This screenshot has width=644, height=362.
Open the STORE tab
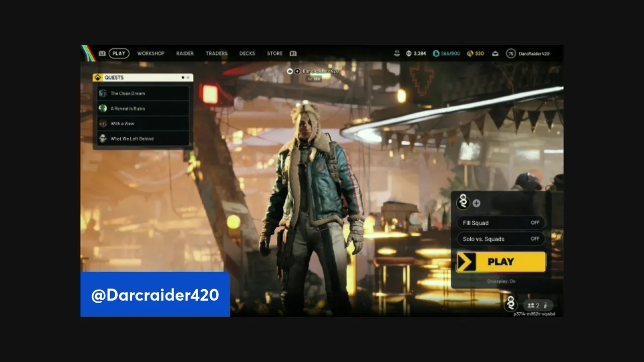click(x=275, y=53)
